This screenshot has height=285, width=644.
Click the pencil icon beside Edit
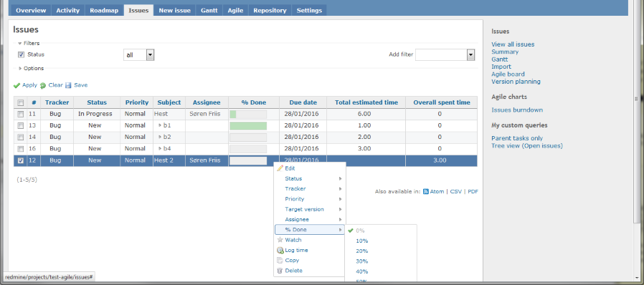click(280, 168)
